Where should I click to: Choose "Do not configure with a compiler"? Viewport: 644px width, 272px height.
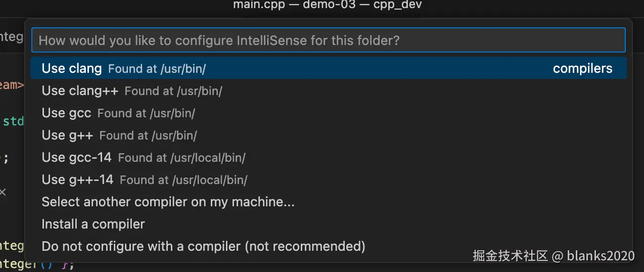[x=203, y=247]
